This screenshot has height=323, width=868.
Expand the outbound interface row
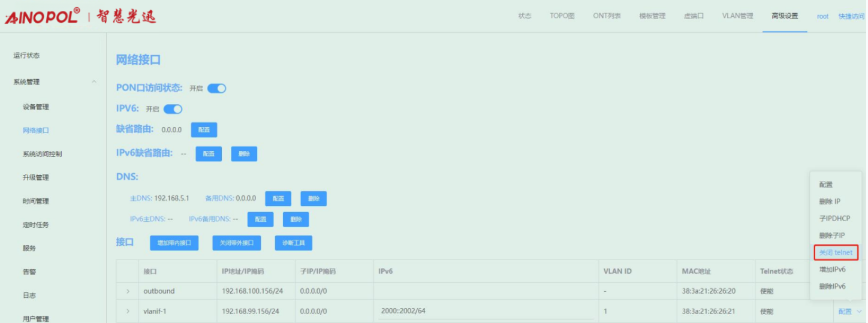pos(128,291)
